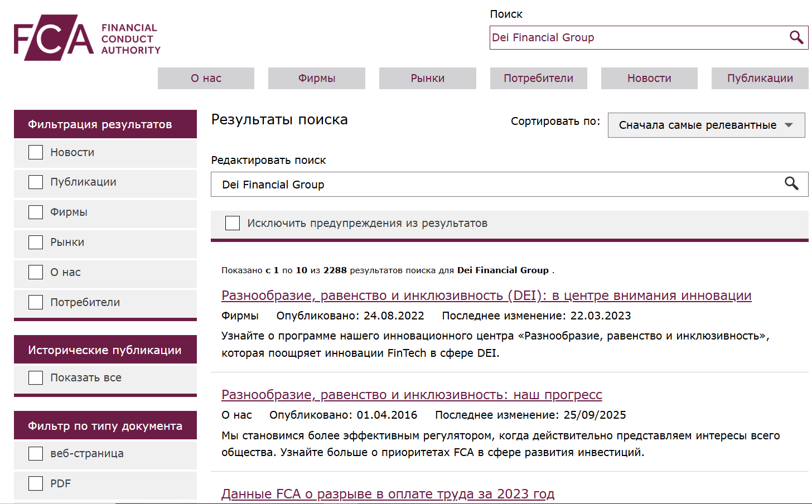The width and height of the screenshot is (812, 504).
Task: Open the Разнообразие, равенство и инклюзивность (DEI) result link
Action: pyautogui.click(x=486, y=296)
